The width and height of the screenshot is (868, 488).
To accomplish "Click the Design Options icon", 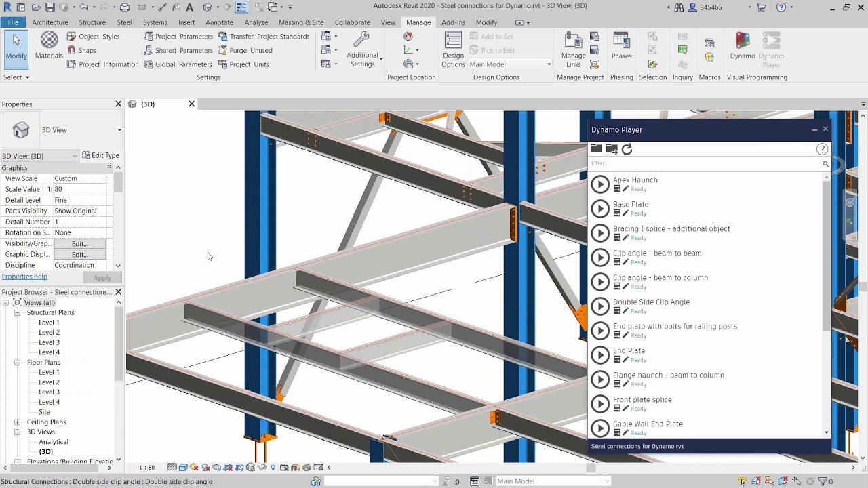I will pyautogui.click(x=453, y=49).
